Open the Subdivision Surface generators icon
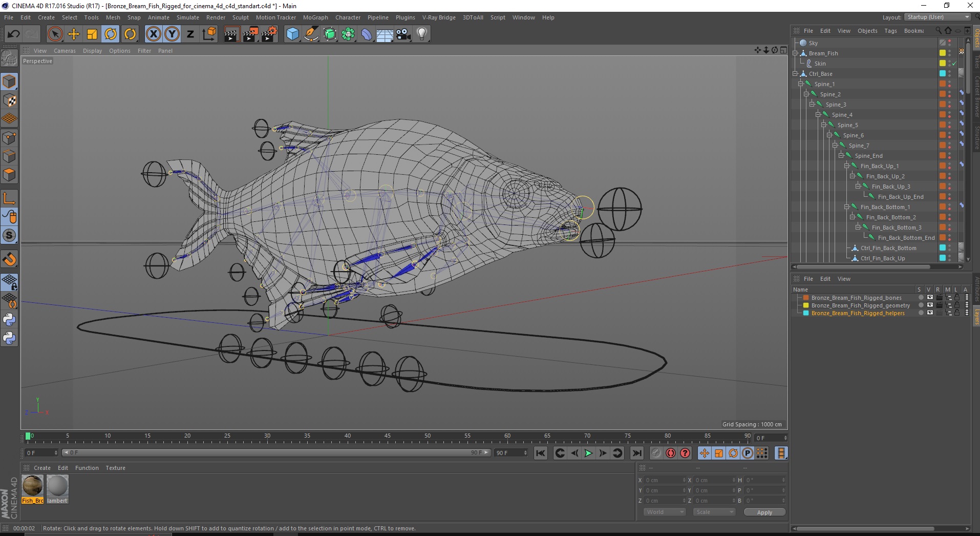The width and height of the screenshot is (980, 536). [330, 34]
